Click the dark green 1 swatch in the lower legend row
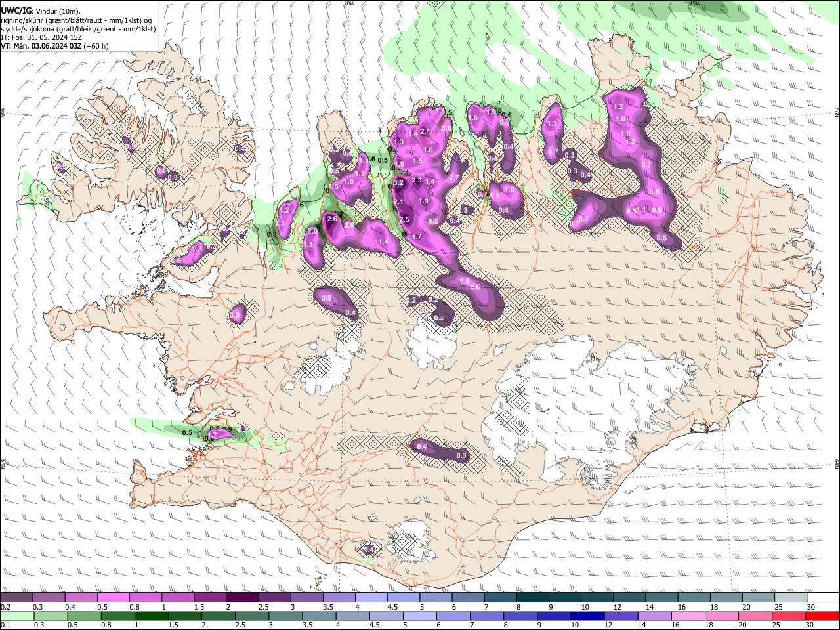Viewport: 840px width, 630px height. point(150,616)
